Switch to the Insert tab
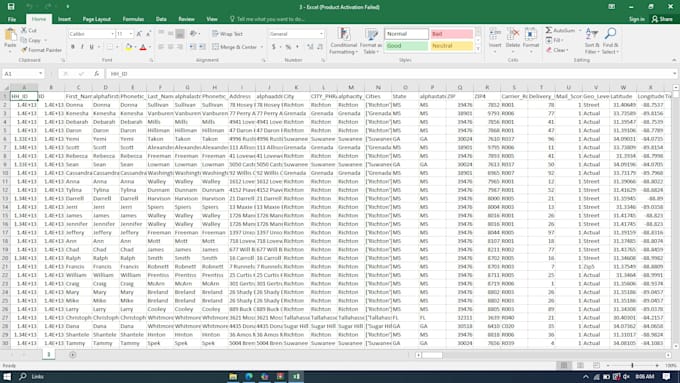680x383 pixels. tap(64, 19)
